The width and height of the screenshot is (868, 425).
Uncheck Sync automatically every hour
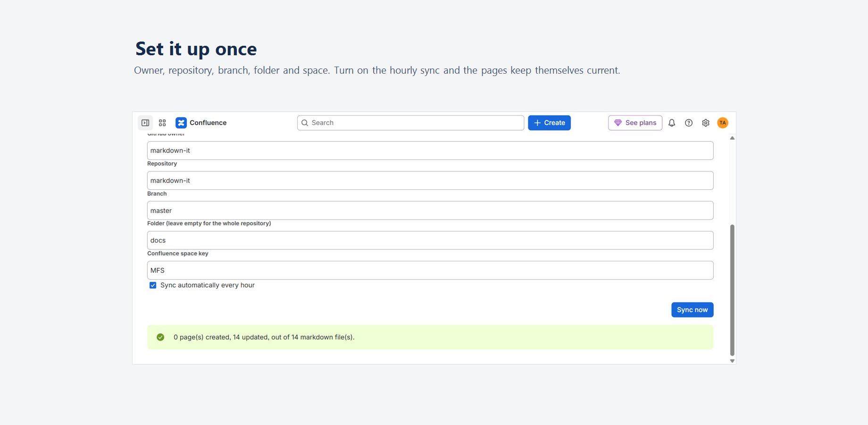click(153, 285)
